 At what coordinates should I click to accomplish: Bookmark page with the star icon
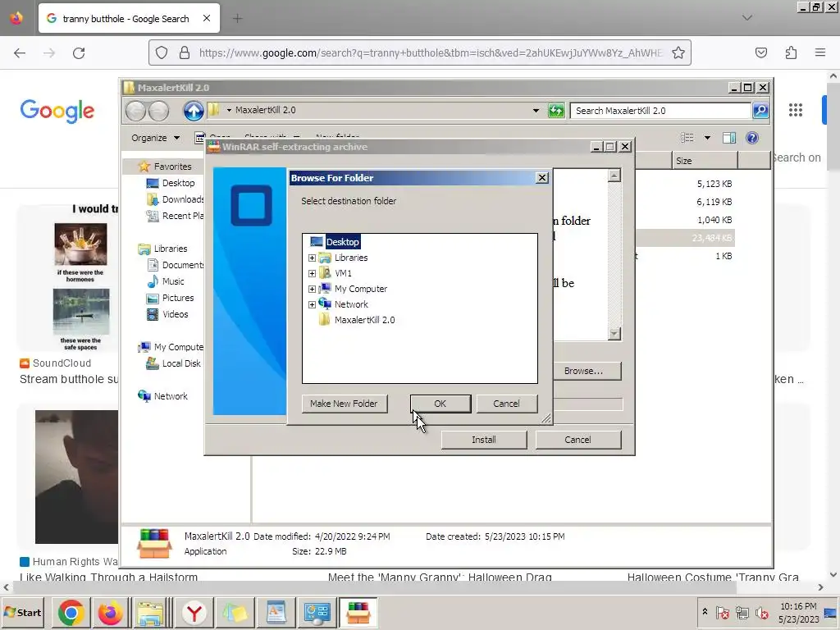(x=678, y=52)
